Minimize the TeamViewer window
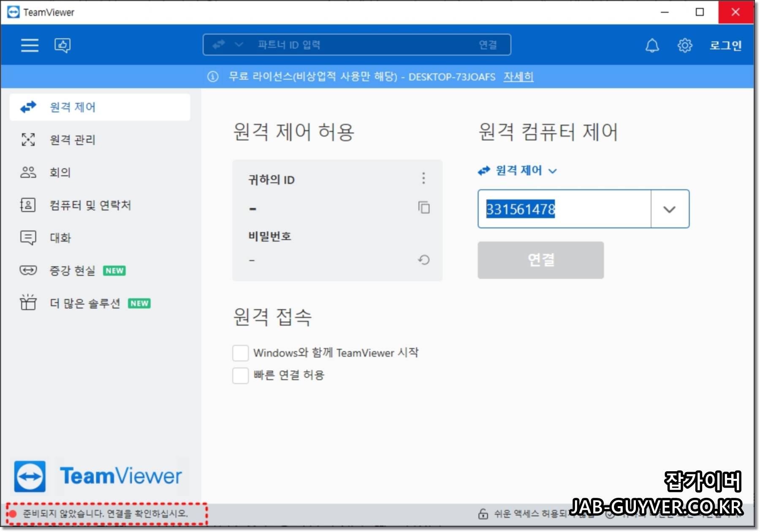The width and height of the screenshot is (760, 532). click(665, 12)
